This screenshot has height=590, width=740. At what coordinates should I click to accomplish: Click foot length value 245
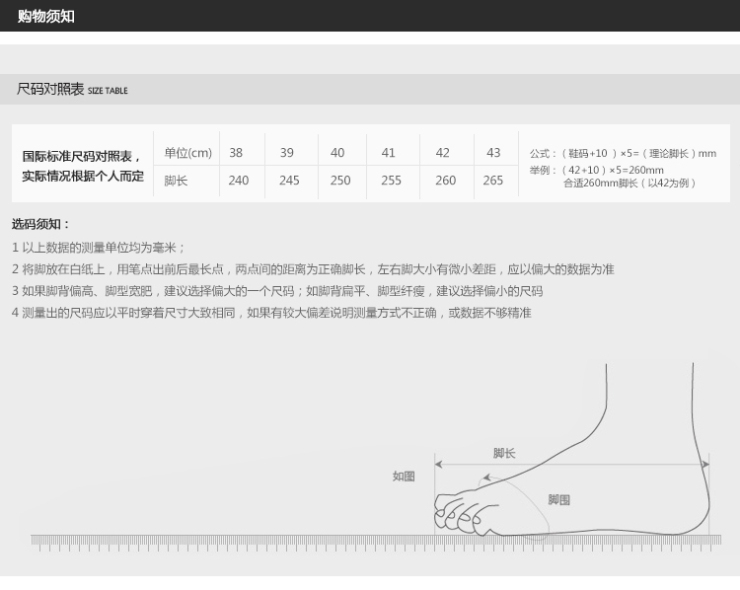(x=289, y=180)
